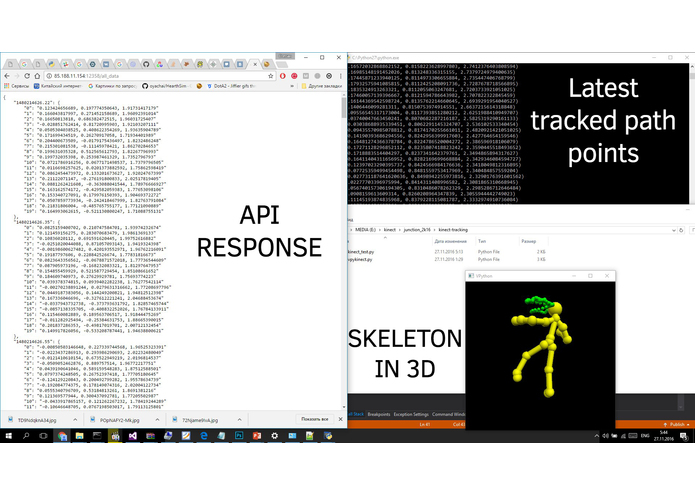Show hidden system tray icons
Image resolution: width=695 pixels, height=494 pixels.
tap(596, 436)
